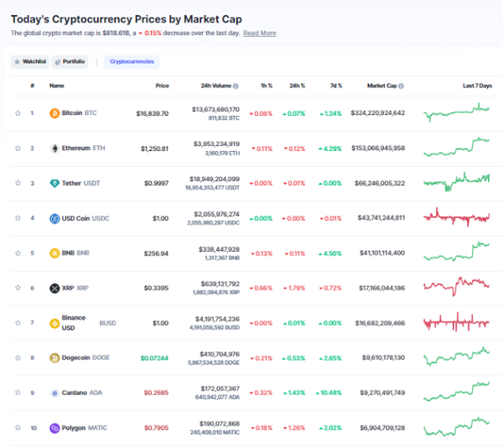Open BNB's last 7 days chart
Screen dimensions: 503x448
457,252
